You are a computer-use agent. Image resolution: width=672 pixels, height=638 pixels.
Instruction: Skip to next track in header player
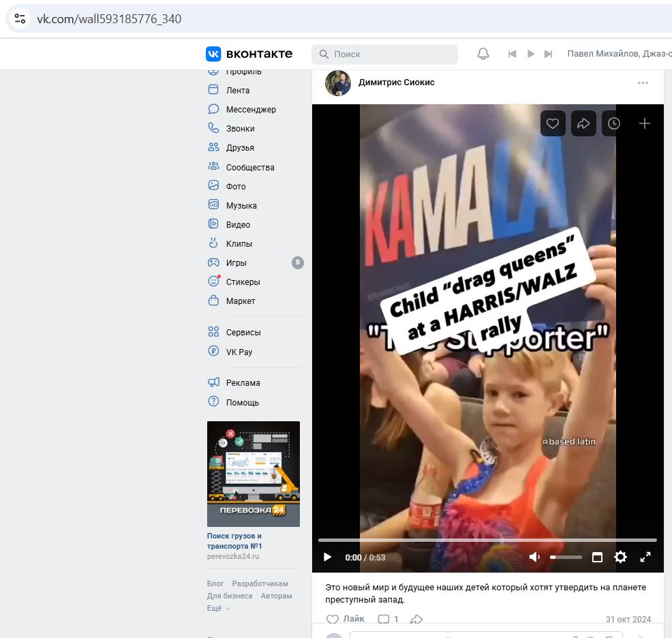[548, 54]
